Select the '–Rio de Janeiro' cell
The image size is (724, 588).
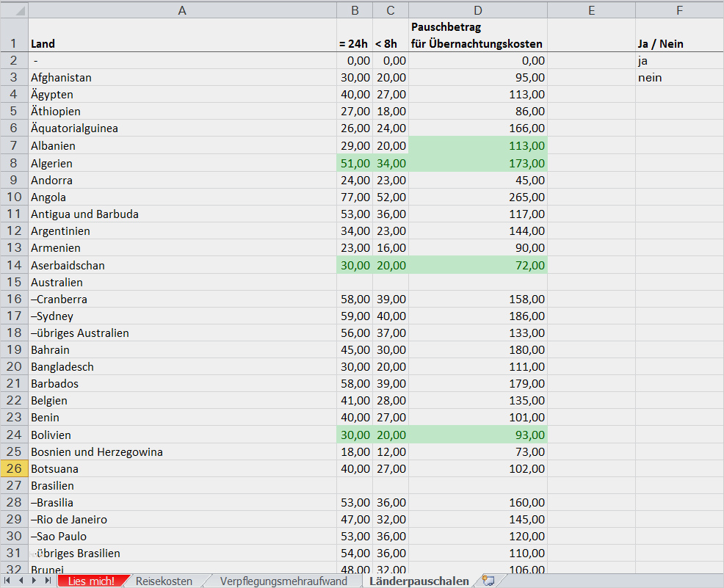tap(182, 519)
